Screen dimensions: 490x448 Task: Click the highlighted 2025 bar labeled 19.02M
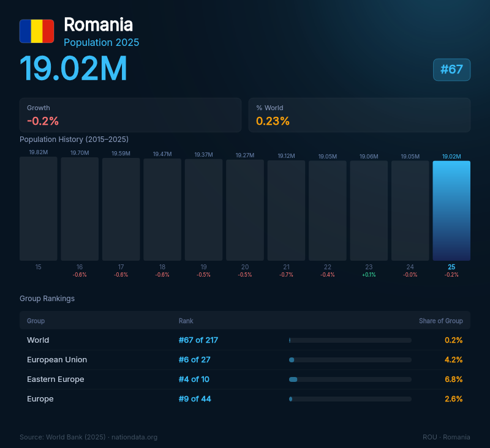451,211
